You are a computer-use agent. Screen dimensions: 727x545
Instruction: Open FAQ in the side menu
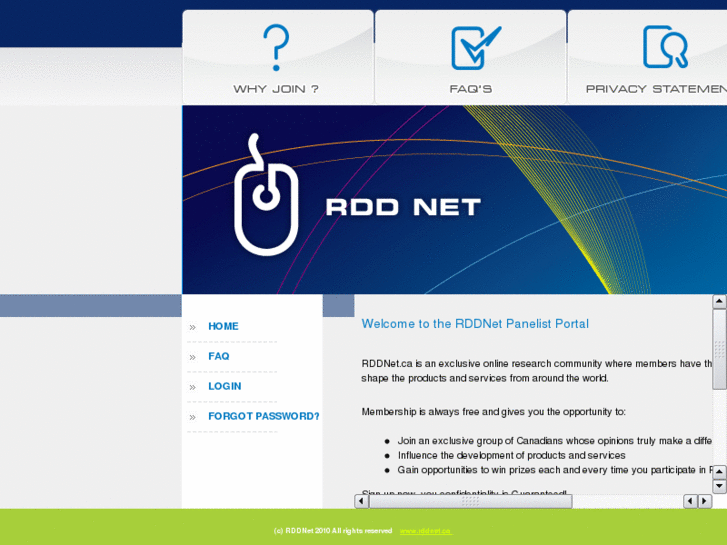coord(218,356)
